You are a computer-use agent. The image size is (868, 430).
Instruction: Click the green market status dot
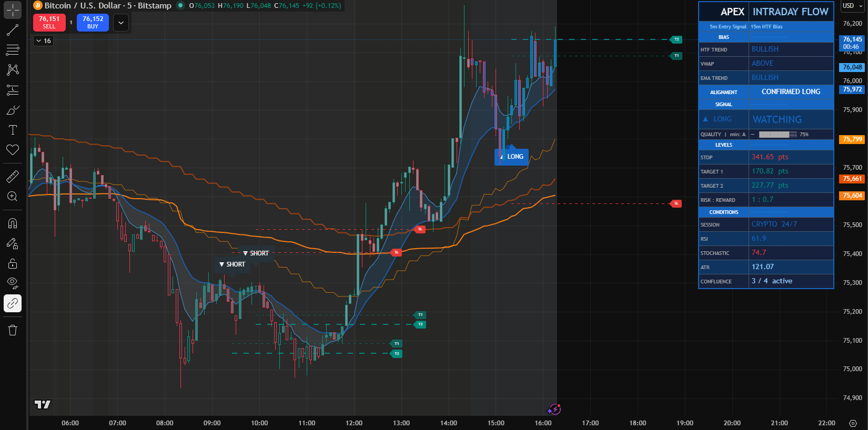point(180,6)
